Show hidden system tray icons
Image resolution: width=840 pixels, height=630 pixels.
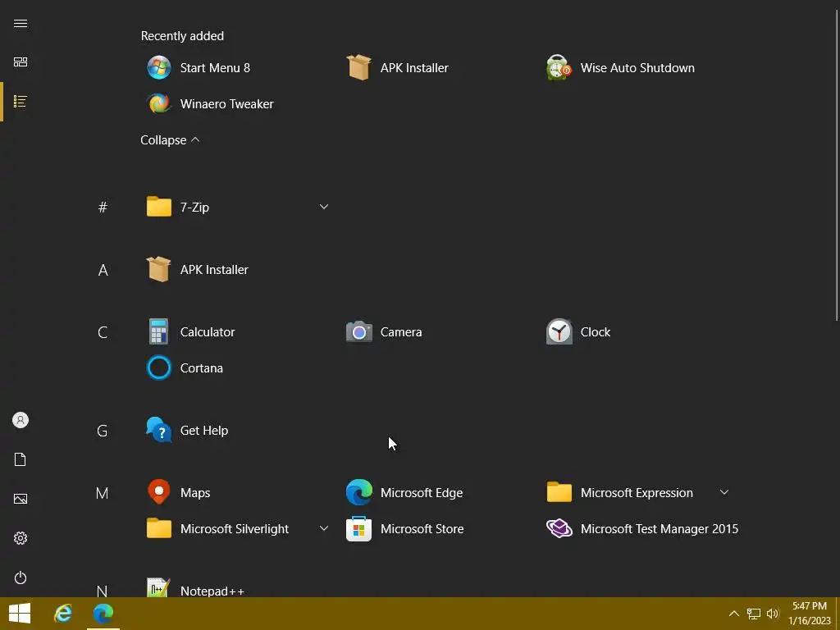[734, 614]
